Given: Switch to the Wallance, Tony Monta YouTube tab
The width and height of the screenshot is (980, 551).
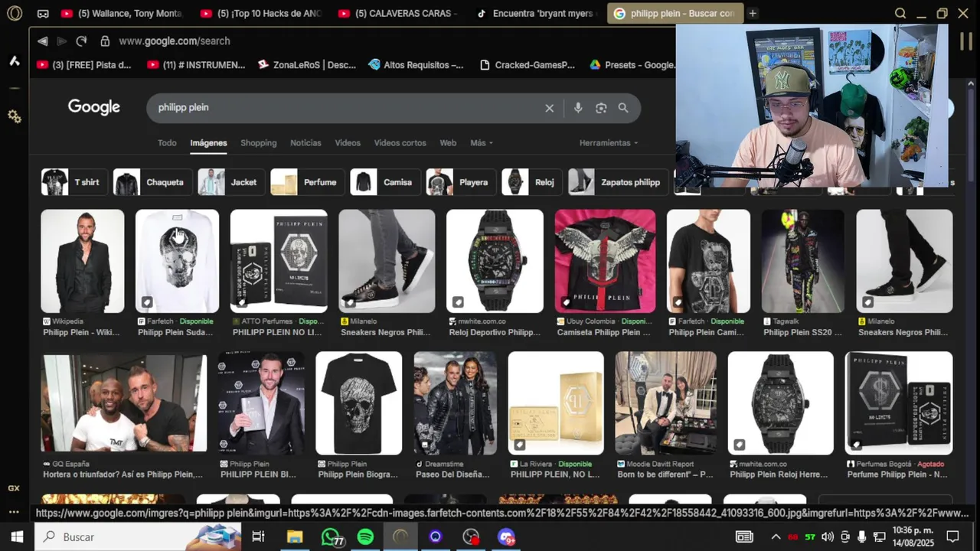Looking at the screenshot, I should [122, 13].
